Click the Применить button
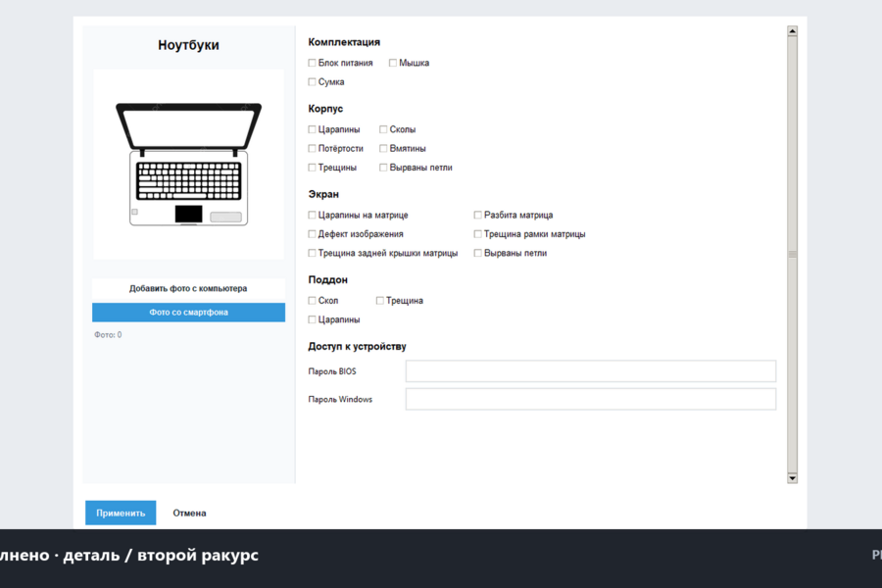 tap(121, 514)
